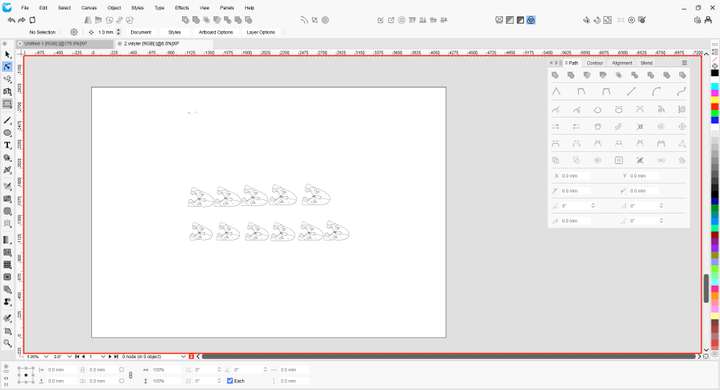Toggle the proportional scale lock icon

(x=130, y=375)
